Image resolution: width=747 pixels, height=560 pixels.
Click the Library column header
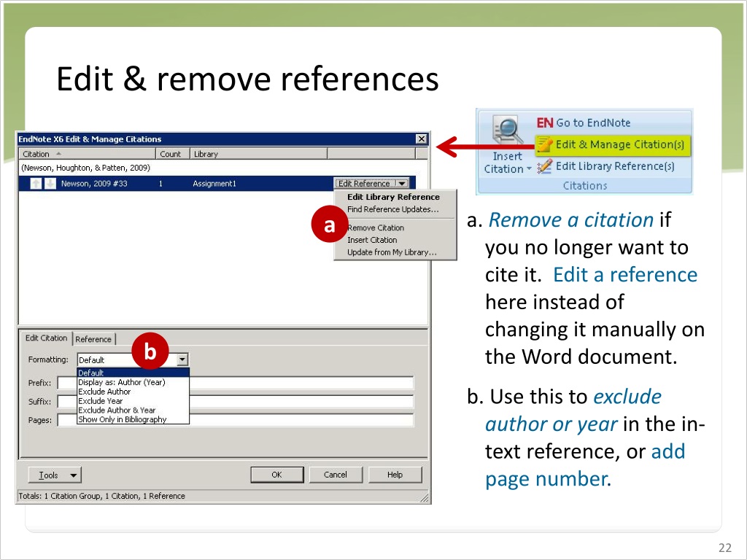click(x=259, y=154)
